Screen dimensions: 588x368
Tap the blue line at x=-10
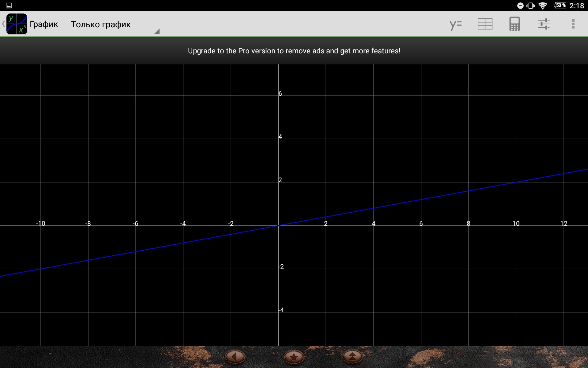point(41,269)
